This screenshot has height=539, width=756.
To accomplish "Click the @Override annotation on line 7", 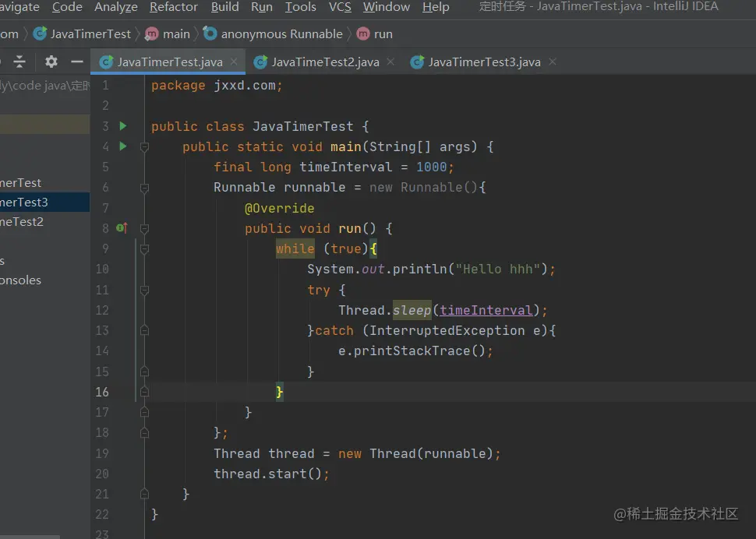I will tap(279, 208).
